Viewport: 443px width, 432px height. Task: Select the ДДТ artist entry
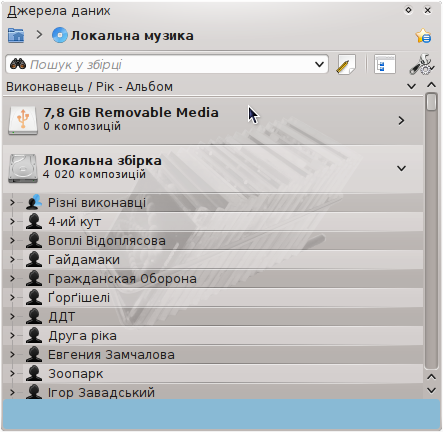coord(62,316)
